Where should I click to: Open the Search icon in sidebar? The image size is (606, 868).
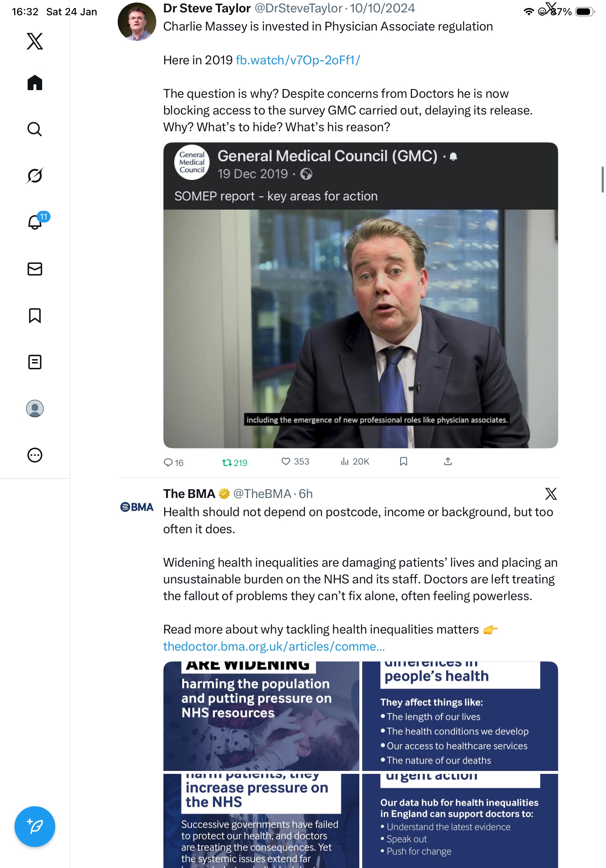pos(35,129)
